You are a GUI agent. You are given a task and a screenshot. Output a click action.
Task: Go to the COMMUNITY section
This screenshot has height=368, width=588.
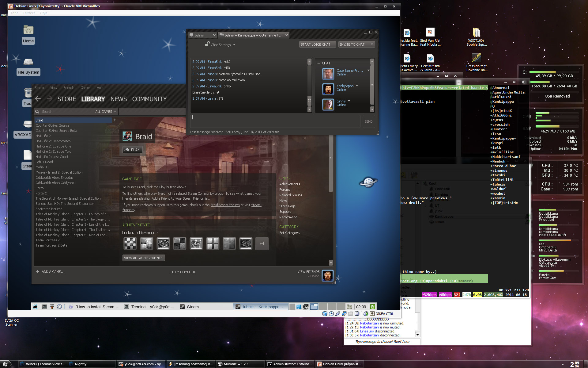tap(149, 99)
